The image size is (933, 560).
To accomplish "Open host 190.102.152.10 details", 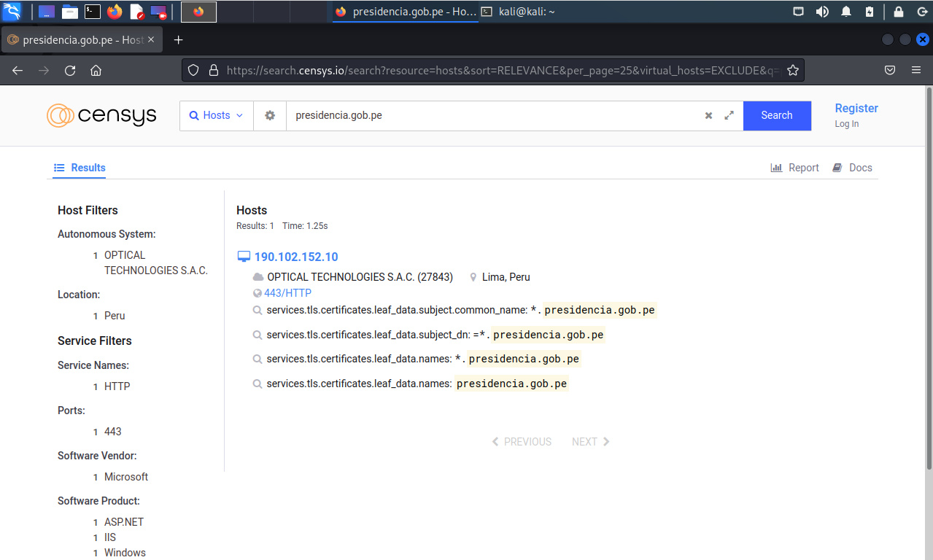I will pos(295,257).
